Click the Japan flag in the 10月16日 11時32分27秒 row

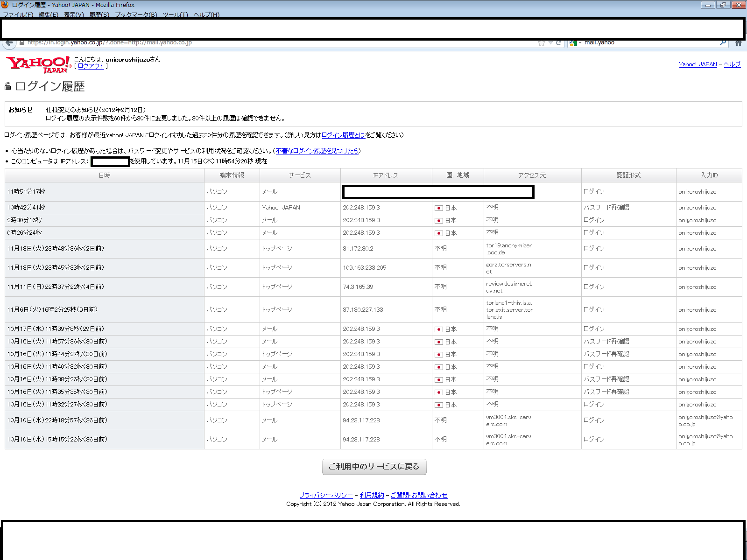point(439,405)
